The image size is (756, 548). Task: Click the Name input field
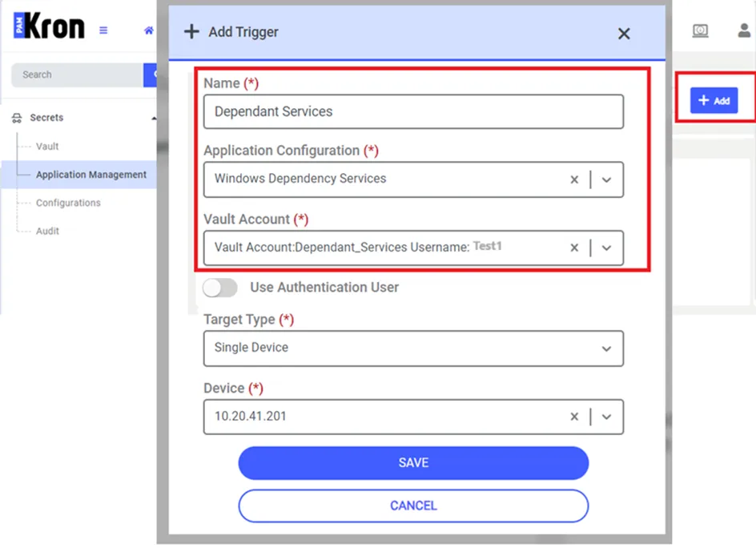pyautogui.click(x=413, y=111)
